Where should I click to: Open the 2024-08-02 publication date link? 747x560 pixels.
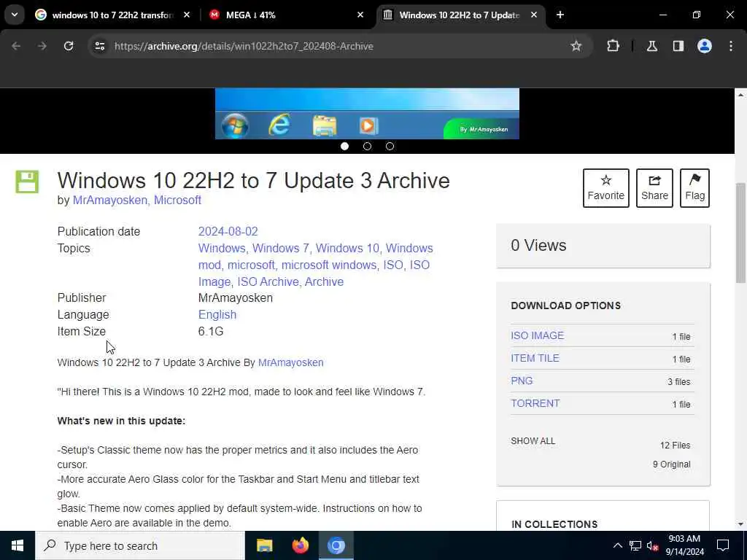coord(228,231)
